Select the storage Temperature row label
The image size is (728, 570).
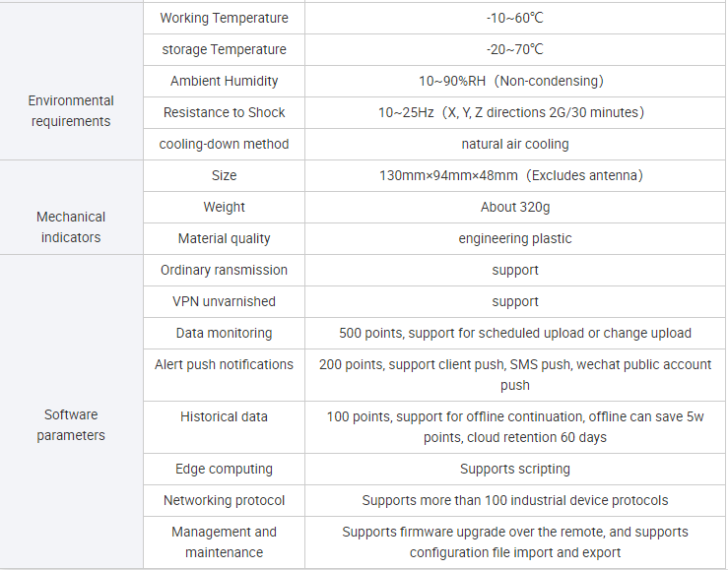tap(225, 49)
